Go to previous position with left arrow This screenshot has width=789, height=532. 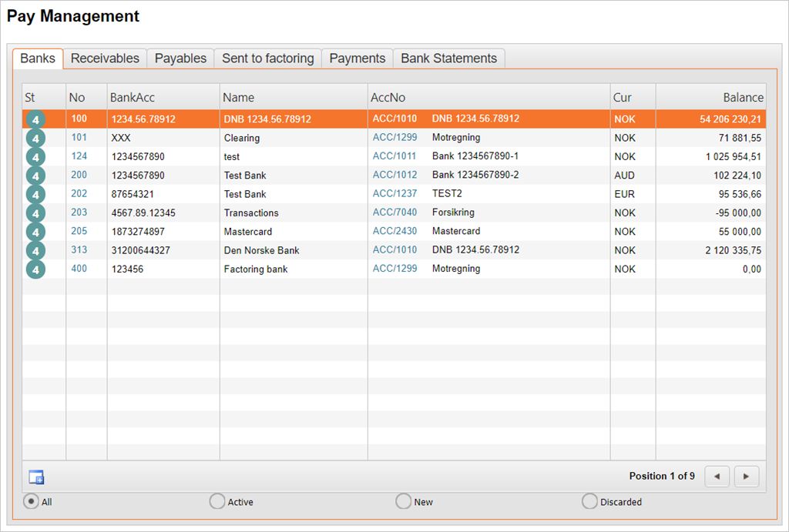pos(717,477)
